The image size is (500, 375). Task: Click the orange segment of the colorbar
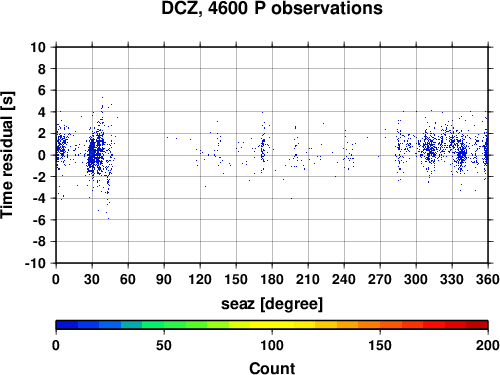[369, 325]
